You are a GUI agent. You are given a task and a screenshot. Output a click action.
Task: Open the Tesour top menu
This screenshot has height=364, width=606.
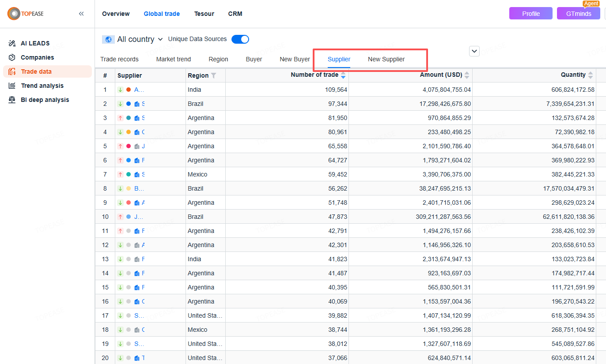(x=204, y=14)
